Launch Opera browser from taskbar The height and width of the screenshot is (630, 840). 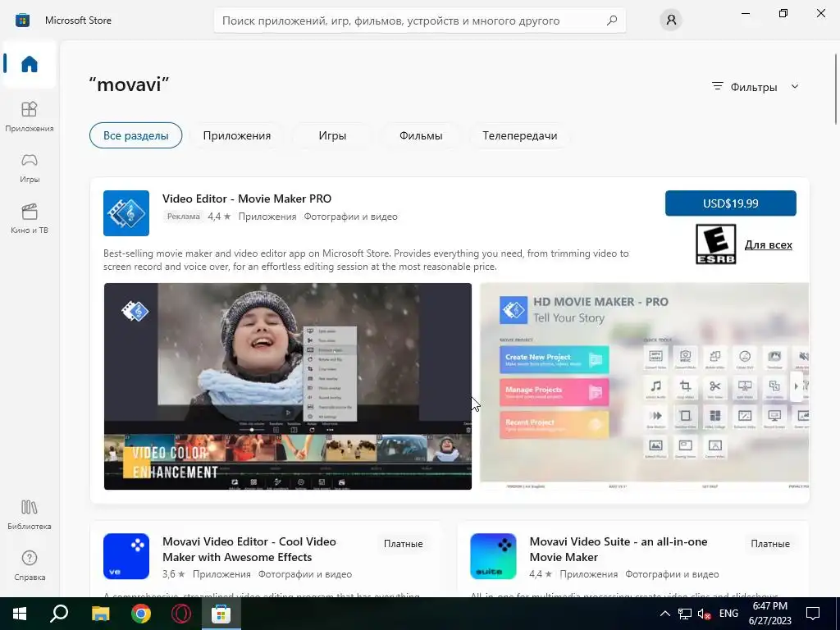(x=181, y=614)
